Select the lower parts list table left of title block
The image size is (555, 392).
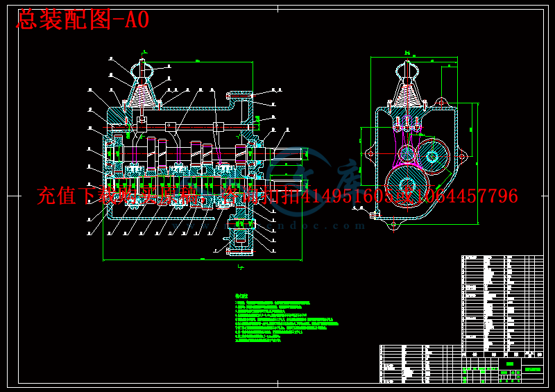coord(420,364)
